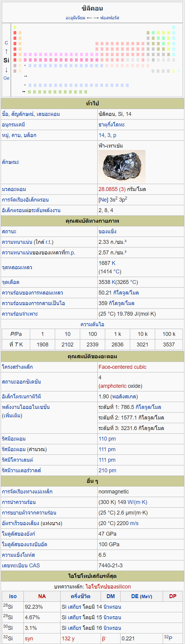Open the red amphoteric link
Viewport: 185px width, 644px height.
point(113,386)
